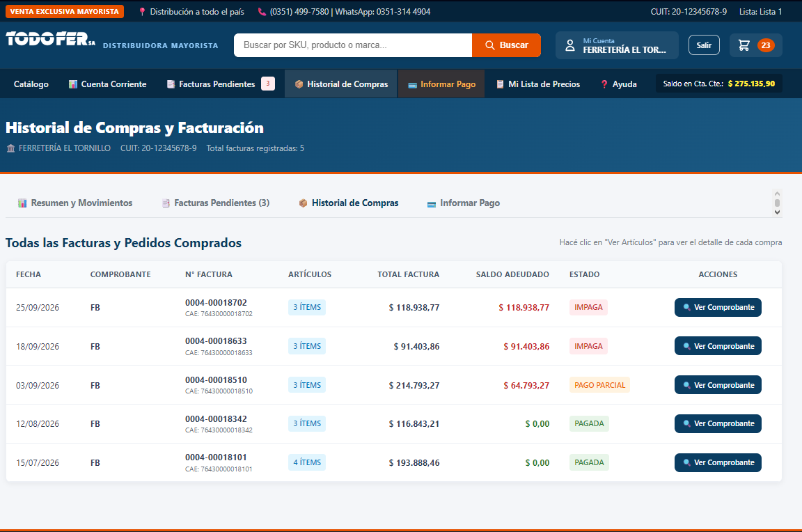Screen dimensions: 802x532
Task: Click 3 ÍTEMS badge for 03/09/2026 invoice
Action: coord(307,385)
